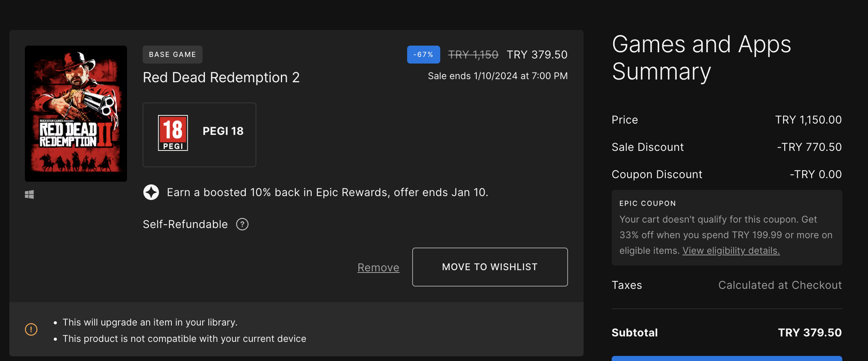Click the Self-Refundable text label
868x361 pixels.
[185, 224]
